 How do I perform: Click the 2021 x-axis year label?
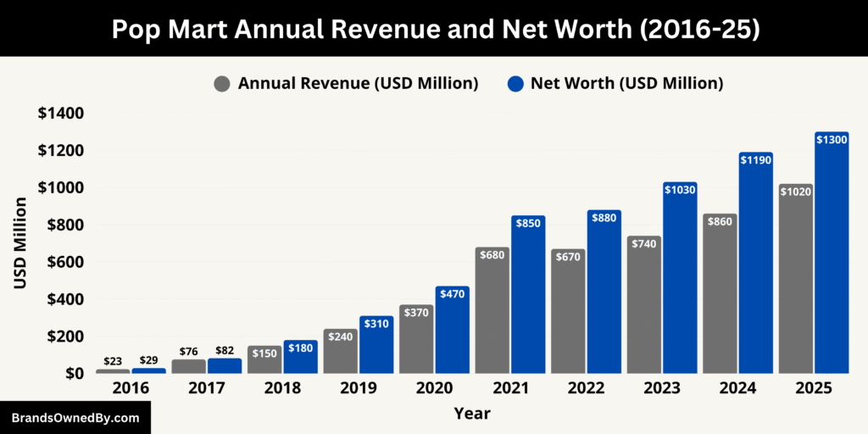click(x=509, y=388)
